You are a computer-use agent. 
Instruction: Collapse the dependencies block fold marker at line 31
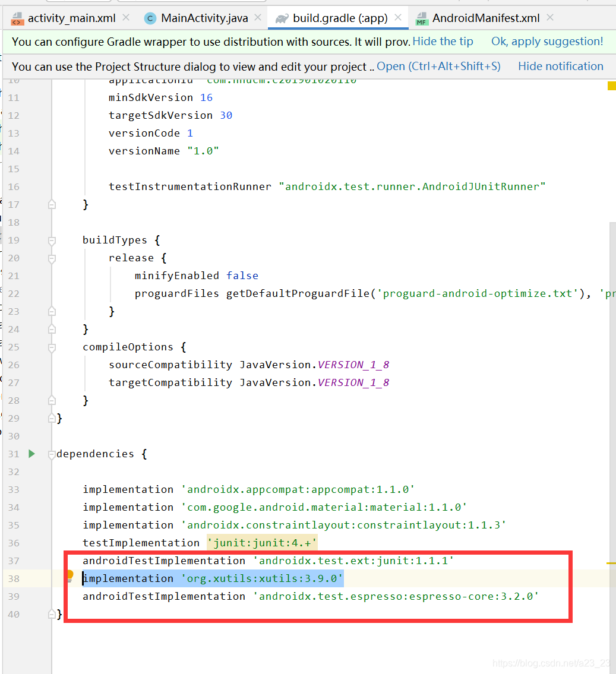[52, 454]
